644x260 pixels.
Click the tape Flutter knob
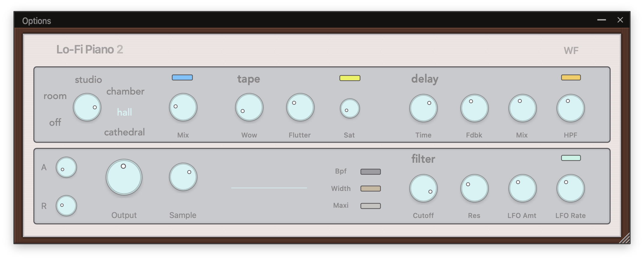[300, 107]
